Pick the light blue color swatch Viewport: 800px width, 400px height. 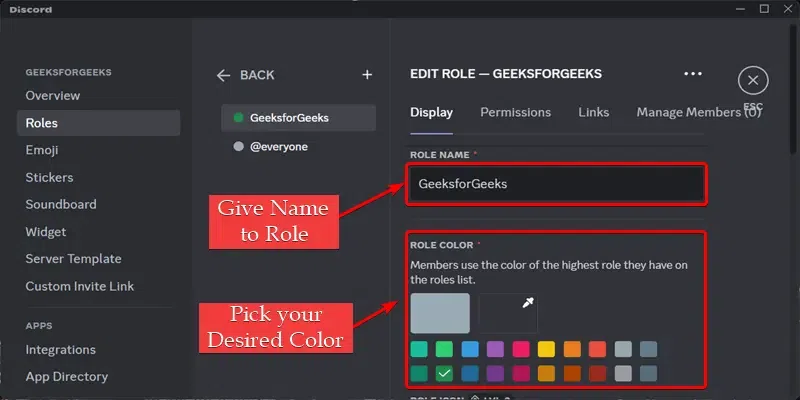click(x=470, y=349)
